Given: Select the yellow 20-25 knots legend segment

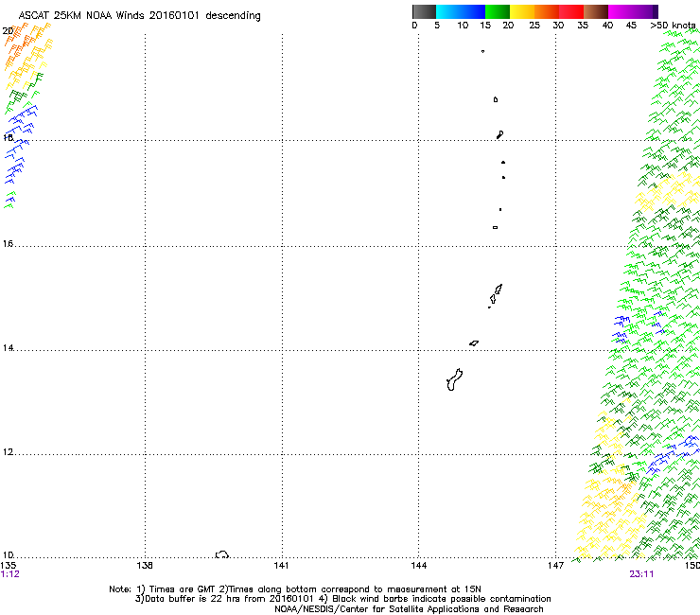Looking at the screenshot, I should pyautogui.click(x=522, y=11).
